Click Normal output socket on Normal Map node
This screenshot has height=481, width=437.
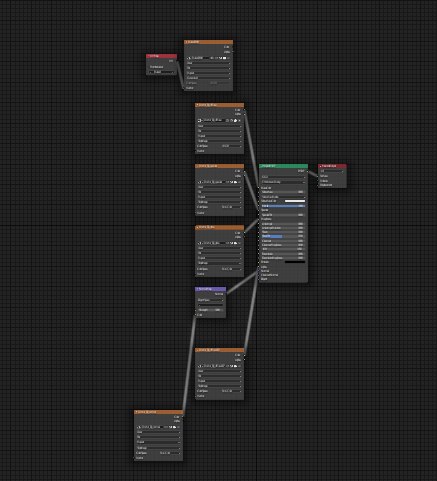pyautogui.click(x=226, y=294)
